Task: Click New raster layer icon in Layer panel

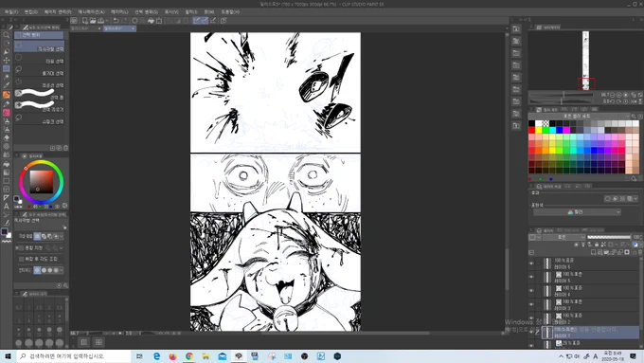Action: (594, 252)
